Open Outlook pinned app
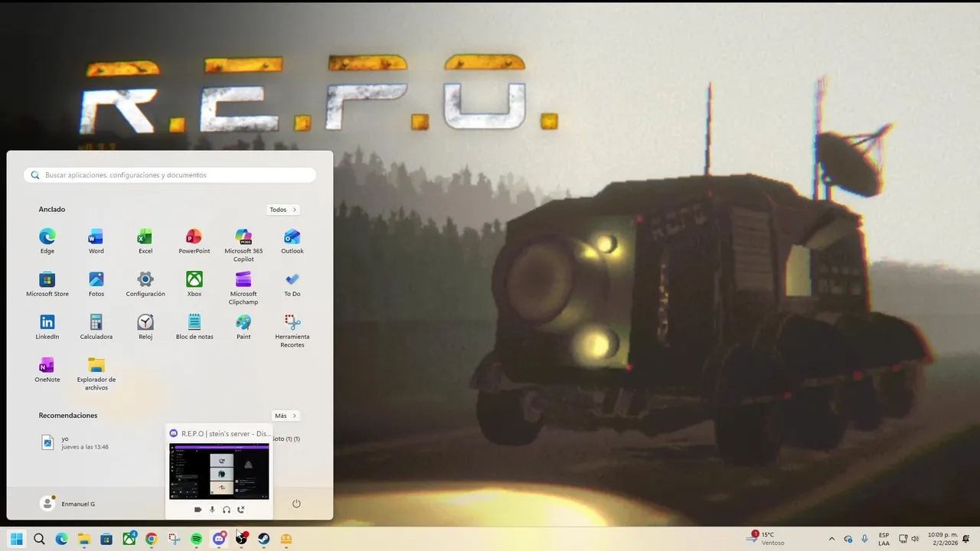 [x=292, y=240]
